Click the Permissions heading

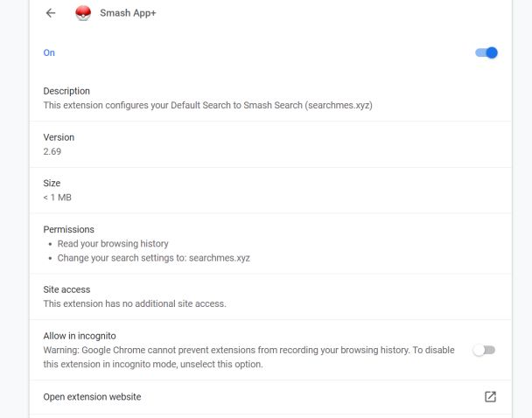coord(68,229)
